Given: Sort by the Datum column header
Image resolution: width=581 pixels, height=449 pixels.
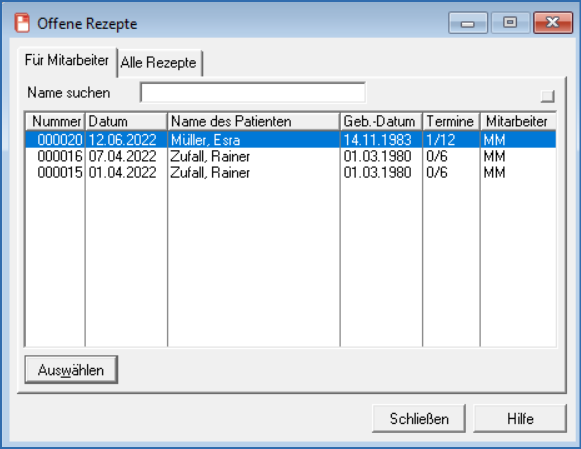Looking at the screenshot, I should coord(126,122).
